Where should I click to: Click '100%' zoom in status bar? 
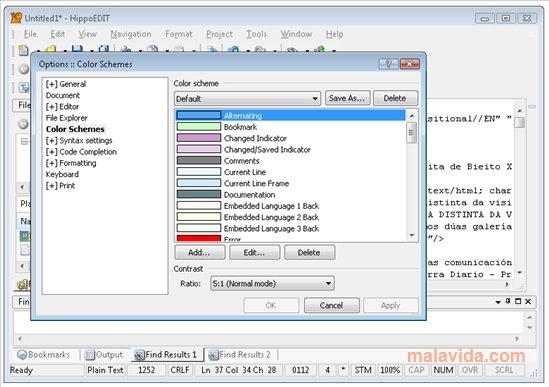390,370
